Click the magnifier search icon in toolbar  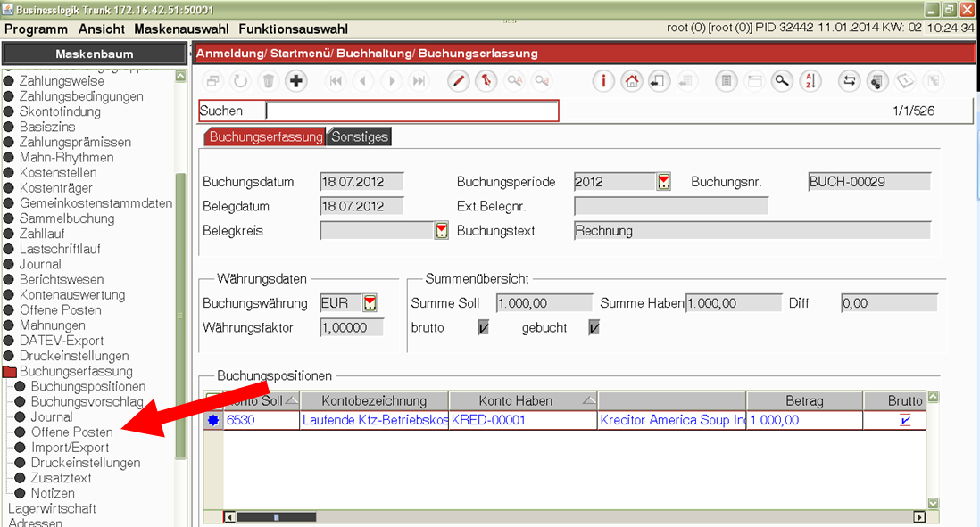point(782,81)
